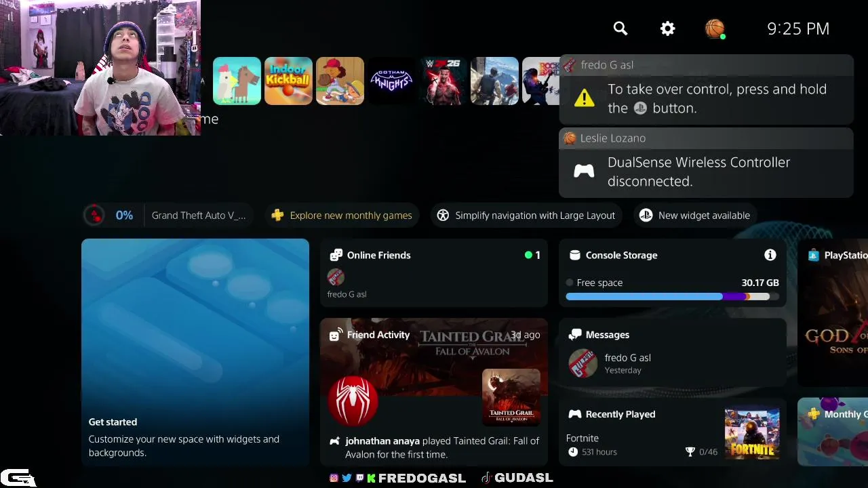Click the Console Storage info icon
The height and width of the screenshot is (488, 868).
pos(770,255)
